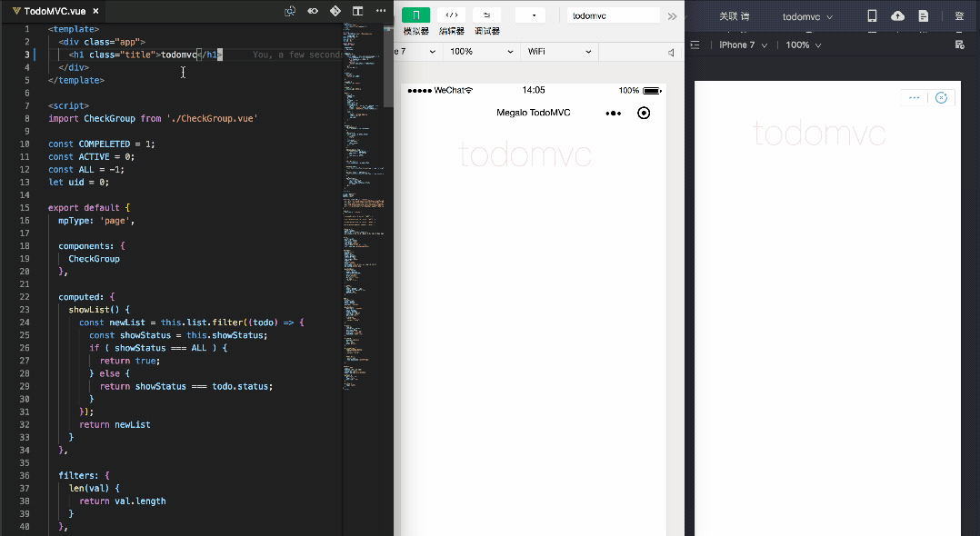This screenshot has width=980, height=536.
Task: Click the todomvc heading in WeChat simulator
Action: (525, 155)
